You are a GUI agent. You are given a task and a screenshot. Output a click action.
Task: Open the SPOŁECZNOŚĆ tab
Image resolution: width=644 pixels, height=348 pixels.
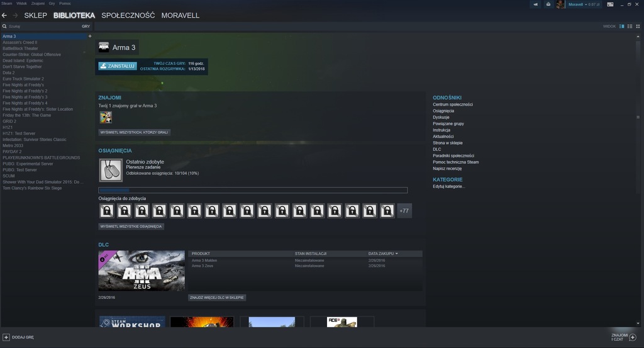pos(128,15)
